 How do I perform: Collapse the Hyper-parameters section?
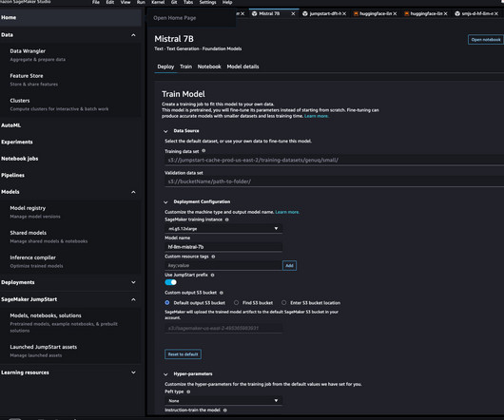pos(165,374)
